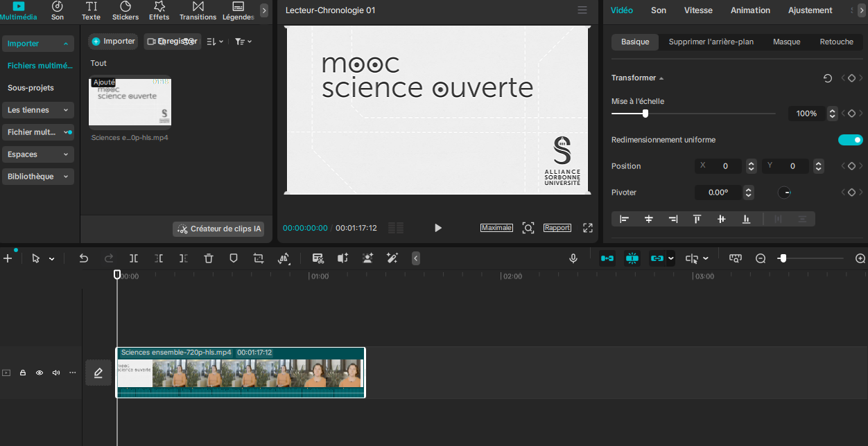Align clip to the bottom

(x=747, y=219)
